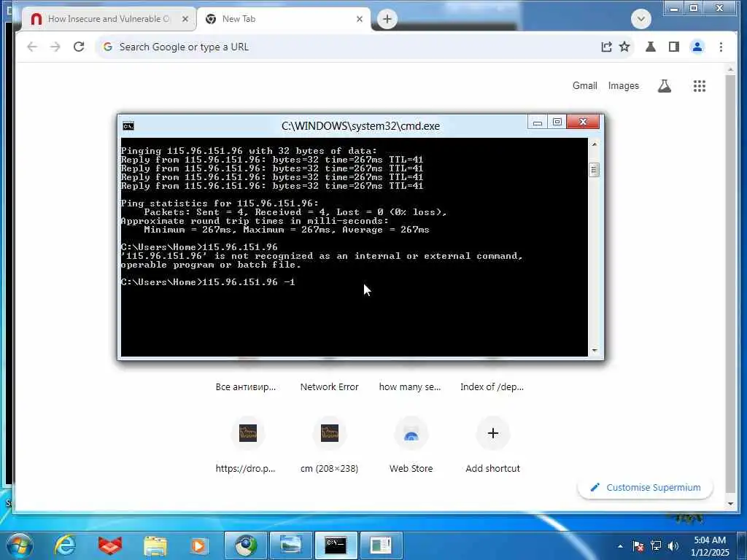The width and height of the screenshot is (747, 560).
Task: Open the browser three-dot menu
Action: [721, 47]
